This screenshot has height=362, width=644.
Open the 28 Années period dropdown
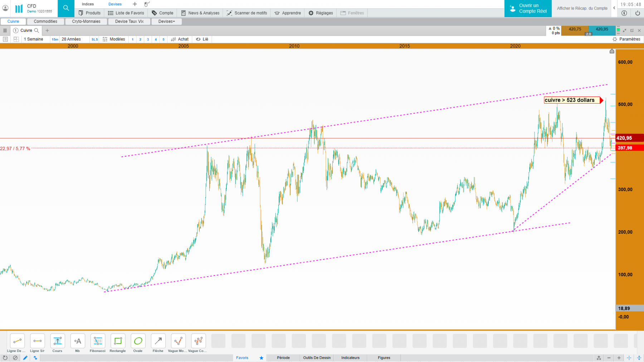pyautogui.click(x=71, y=39)
